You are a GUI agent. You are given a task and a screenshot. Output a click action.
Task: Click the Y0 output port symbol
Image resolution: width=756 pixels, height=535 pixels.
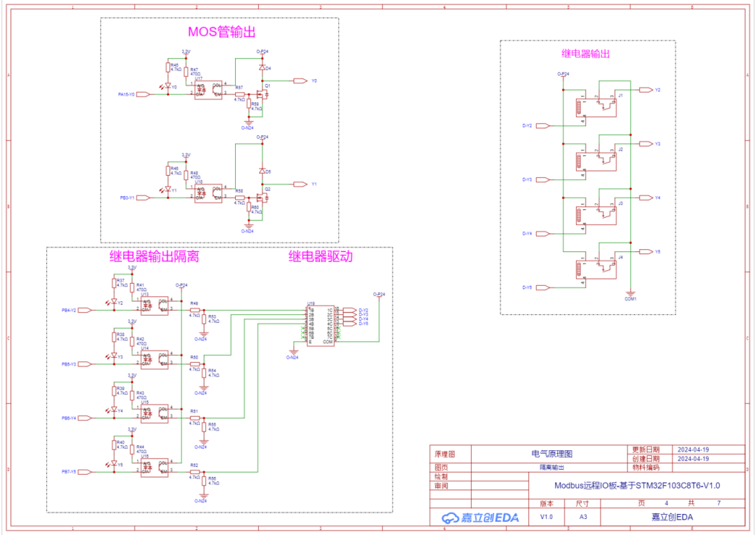click(x=301, y=81)
